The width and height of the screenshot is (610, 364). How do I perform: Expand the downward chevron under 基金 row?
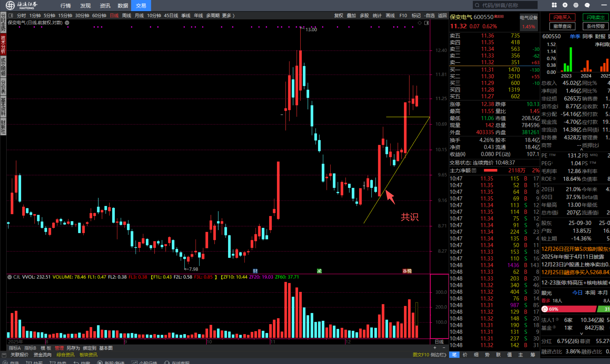tap(581, 334)
